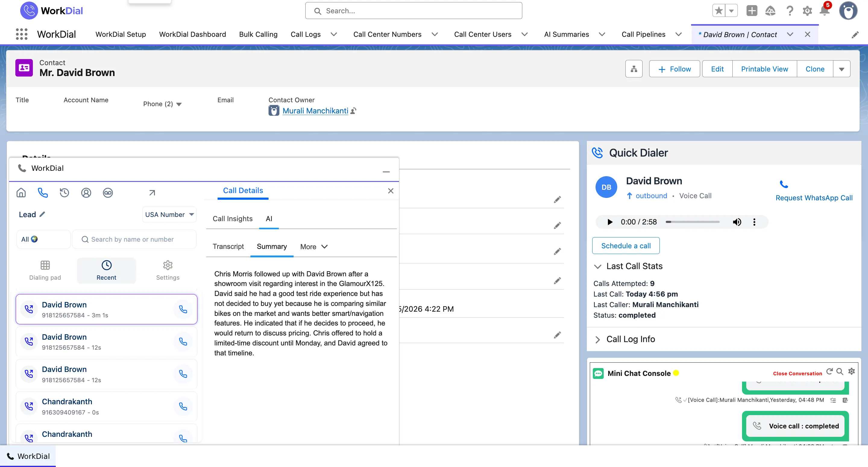Click Close Conversation in chat console
Screen dimensions: 868x467
(x=797, y=373)
